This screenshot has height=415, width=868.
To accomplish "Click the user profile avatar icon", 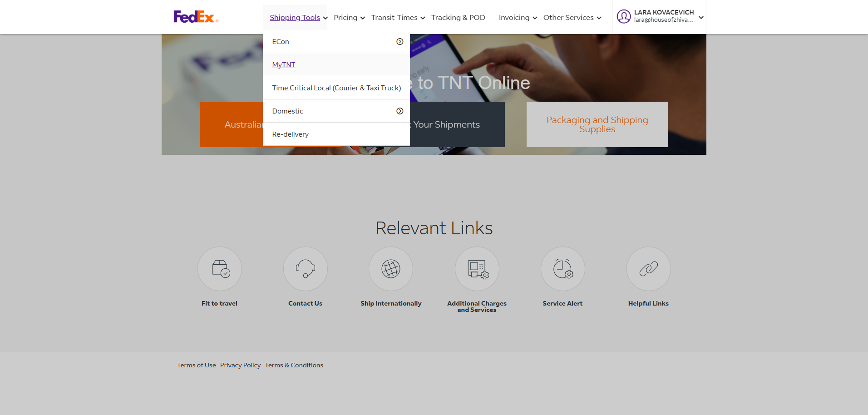I will click(x=624, y=17).
